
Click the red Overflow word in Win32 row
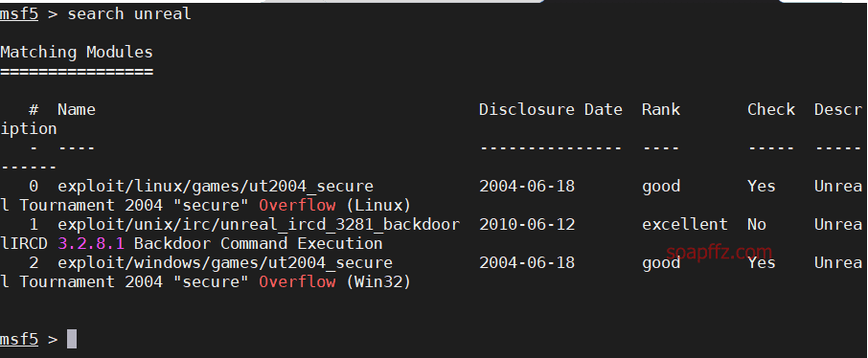point(297,282)
